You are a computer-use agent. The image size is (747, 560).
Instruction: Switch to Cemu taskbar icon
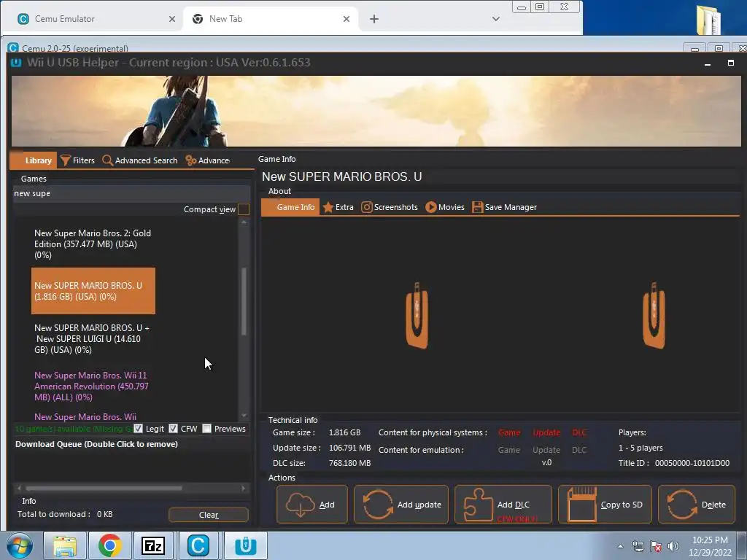tap(198, 545)
